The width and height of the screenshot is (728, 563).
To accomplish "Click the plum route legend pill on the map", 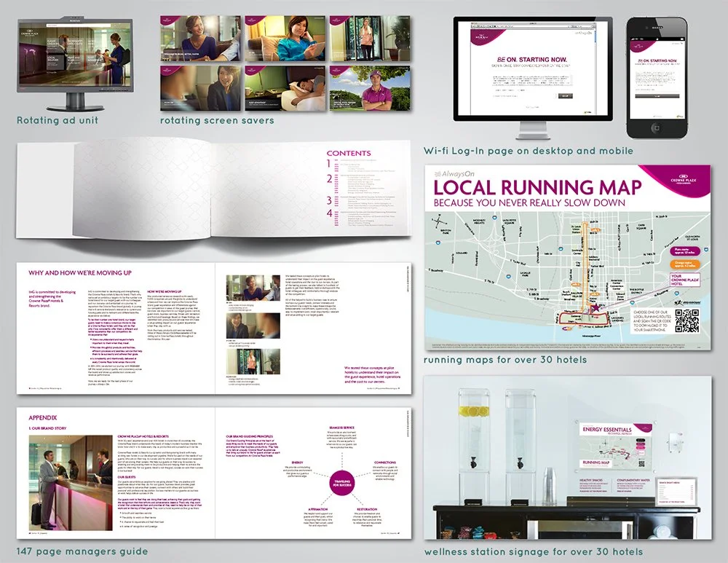I will coord(684,252).
